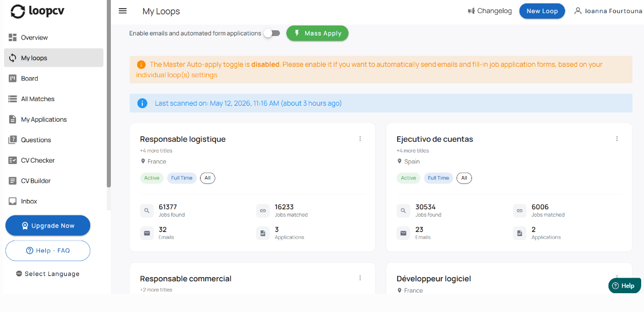Image resolution: width=644 pixels, height=312 pixels.
Task: Select My loops in sidebar
Action: tap(53, 58)
